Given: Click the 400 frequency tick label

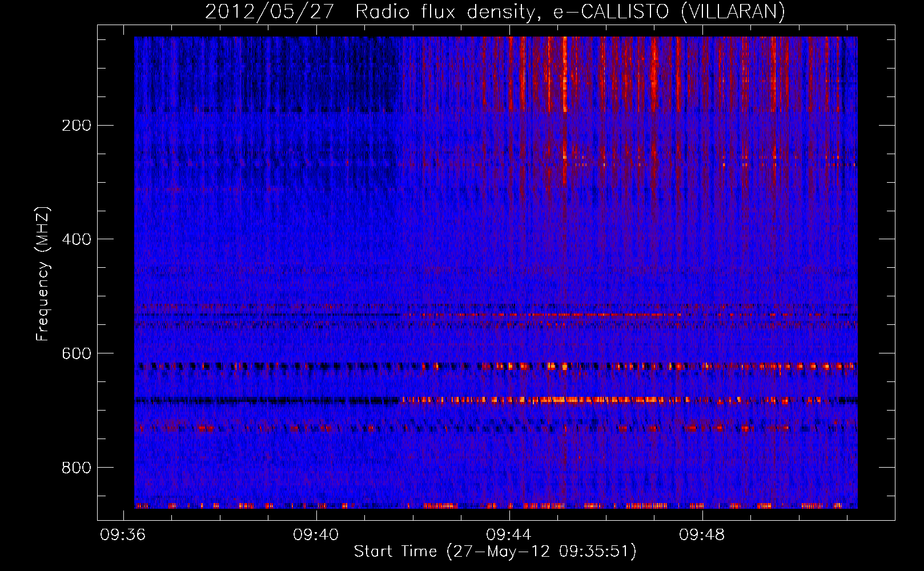Looking at the screenshot, I should click(77, 239).
